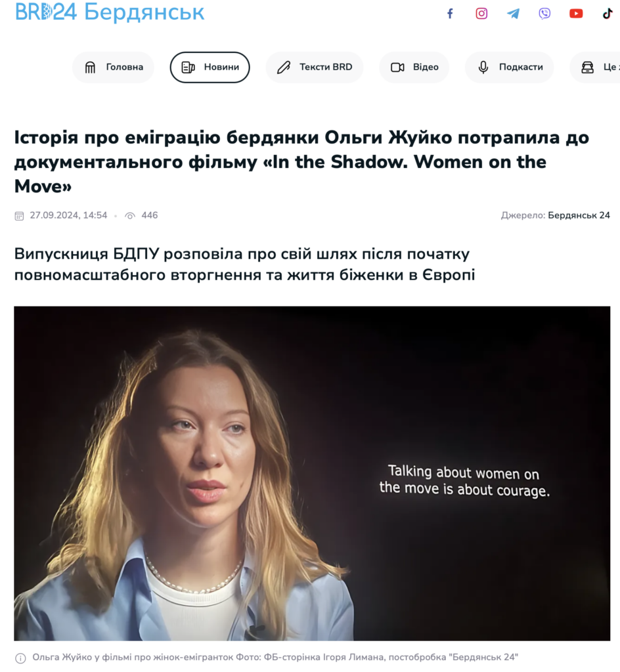Click the article headline about Ольга Жуйко
The height and width of the screenshot is (672, 620).
coord(301,161)
